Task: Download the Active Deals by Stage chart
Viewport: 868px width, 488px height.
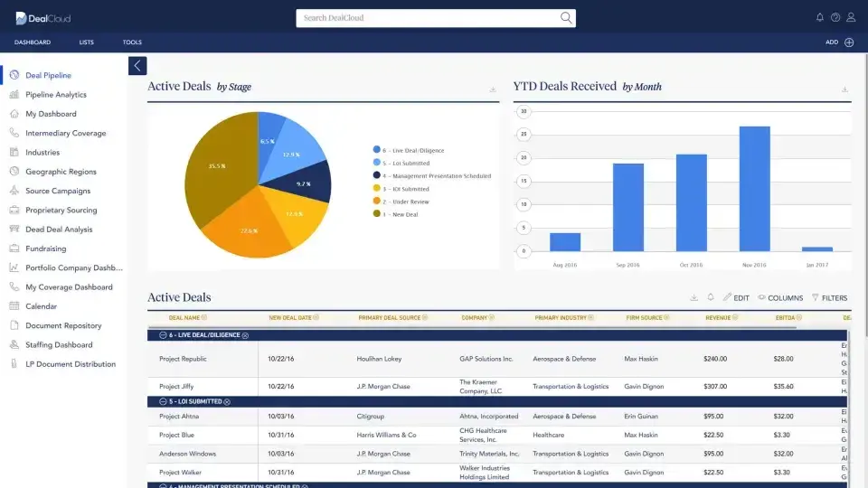Action: pyautogui.click(x=493, y=89)
